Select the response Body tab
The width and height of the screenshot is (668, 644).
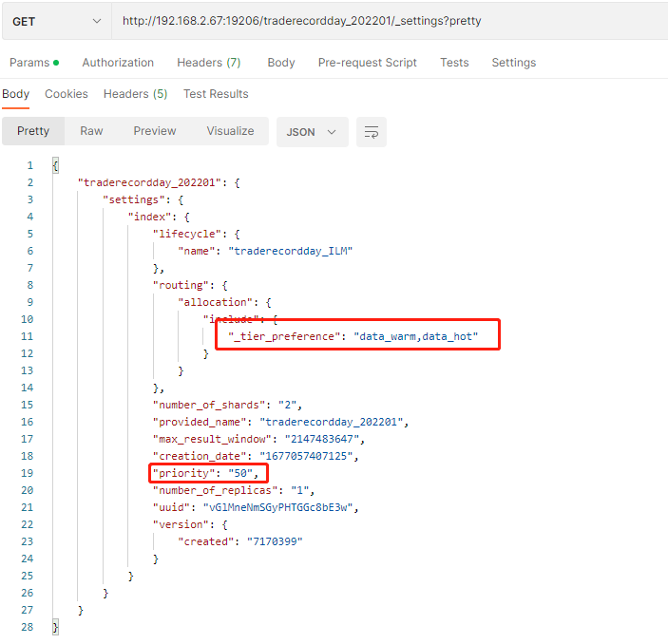[16, 94]
